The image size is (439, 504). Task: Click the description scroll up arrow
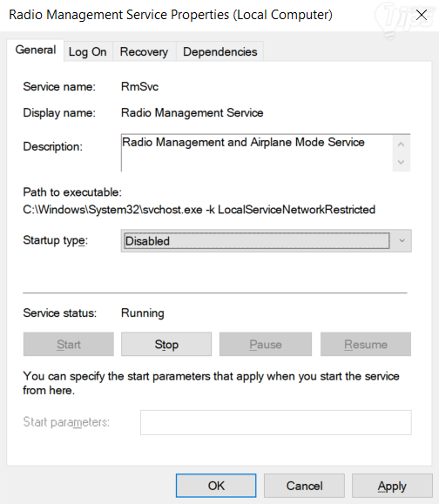click(x=401, y=144)
